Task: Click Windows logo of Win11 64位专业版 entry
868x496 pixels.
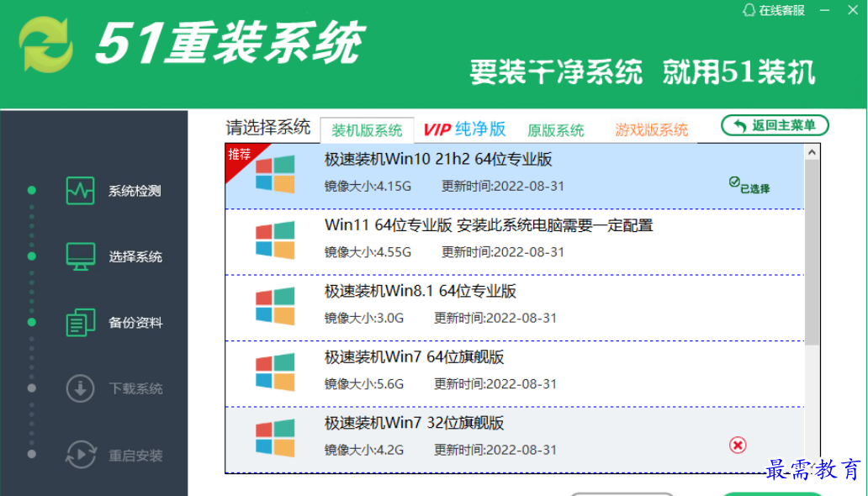Action: pos(275,240)
